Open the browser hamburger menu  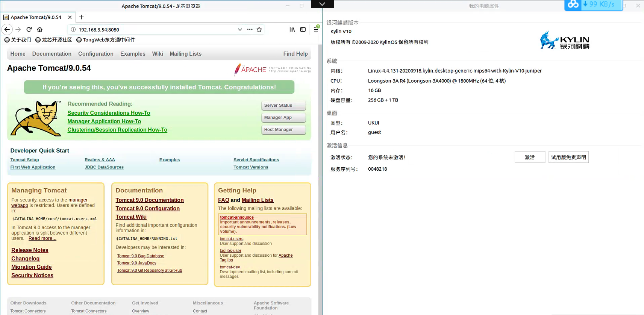(316, 29)
